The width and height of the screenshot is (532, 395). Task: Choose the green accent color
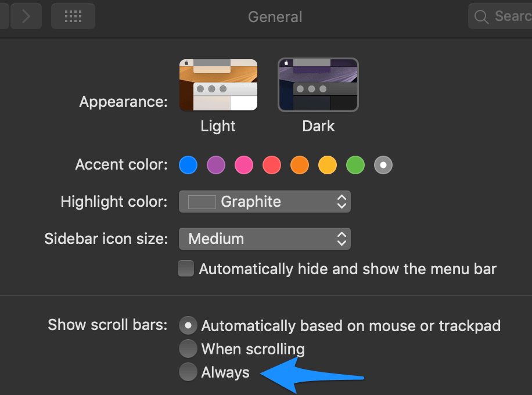355,165
